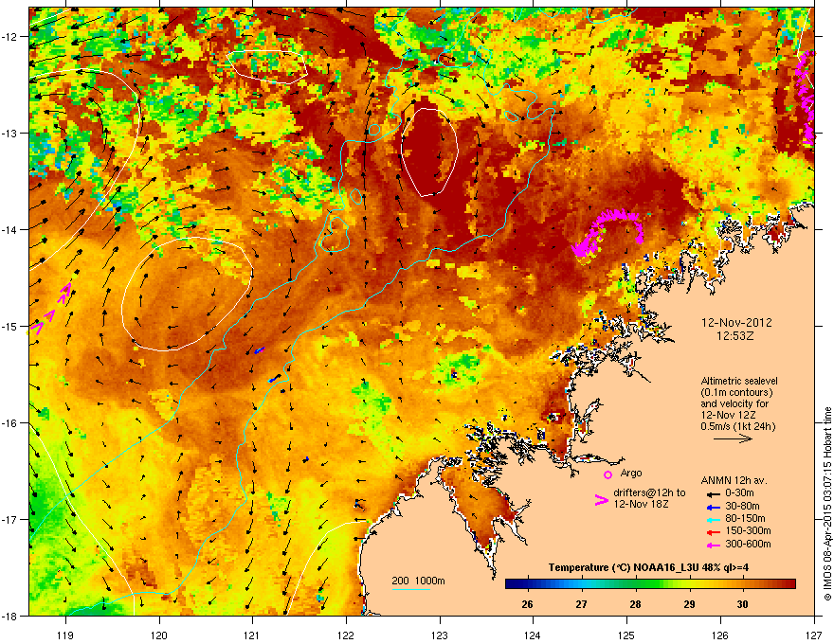
Task: Click the IMOS copyright timestamp text
Action: (x=827, y=504)
